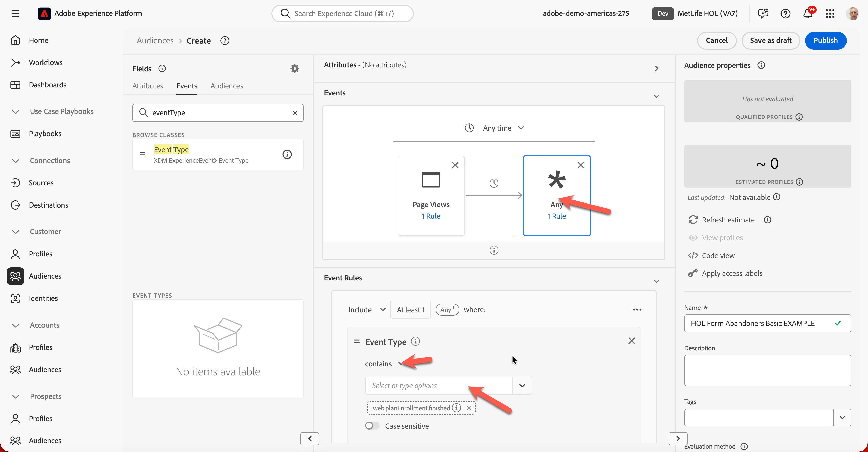Click Save as draft
Viewport: 868px width, 452px height.
pos(771,40)
